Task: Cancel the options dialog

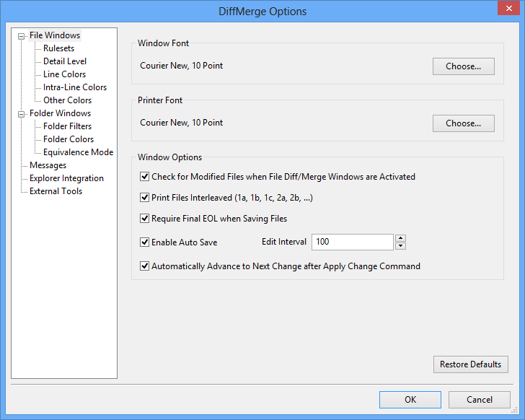Action: [x=480, y=400]
